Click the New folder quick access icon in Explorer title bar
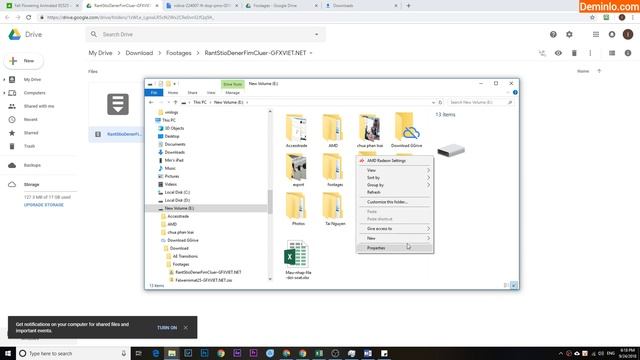The height and width of the screenshot is (360, 640). [x=168, y=84]
